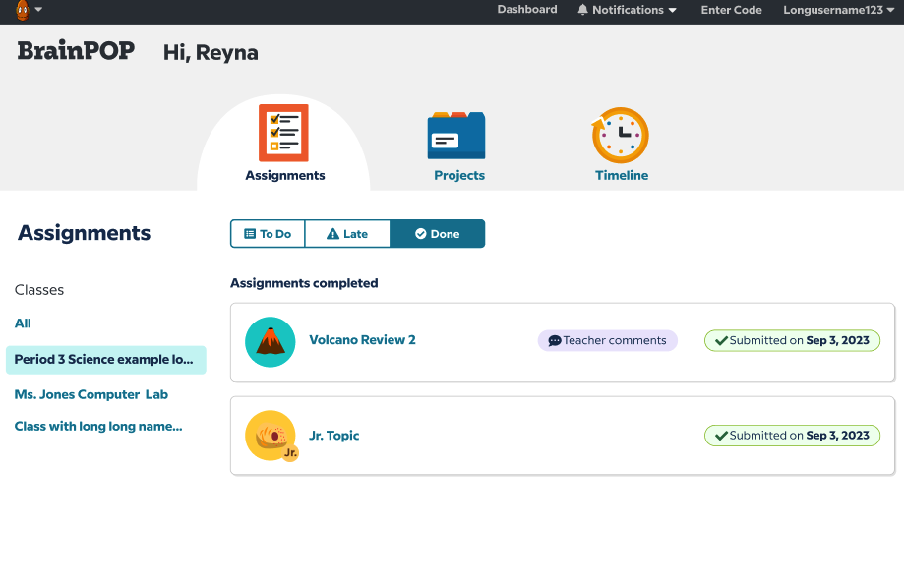This screenshot has width=904, height=588.
Task: Switch to the Late filter
Action: [x=347, y=234]
